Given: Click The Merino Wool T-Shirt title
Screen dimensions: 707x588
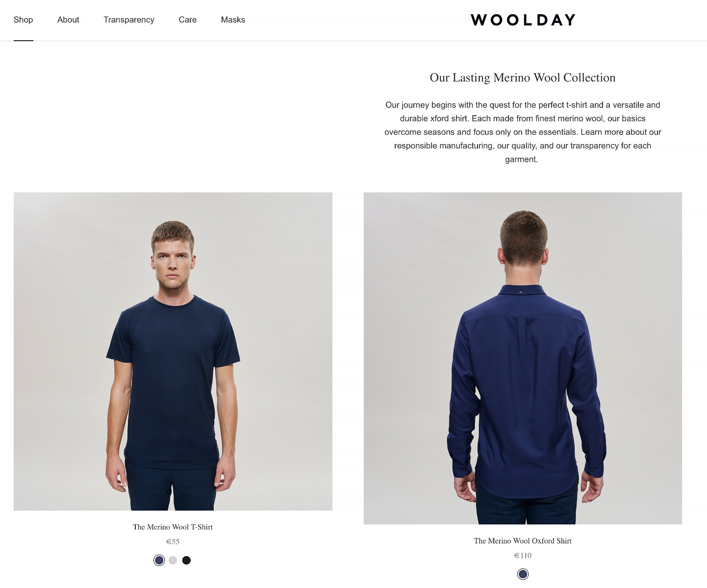Looking at the screenshot, I should pyautogui.click(x=173, y=527).
